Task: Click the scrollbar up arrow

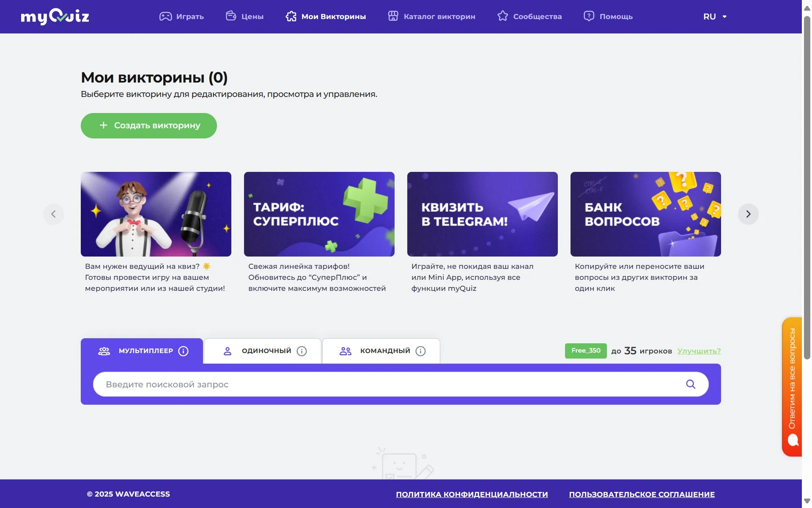Action: pyautogui.click(x=807, y=8)
